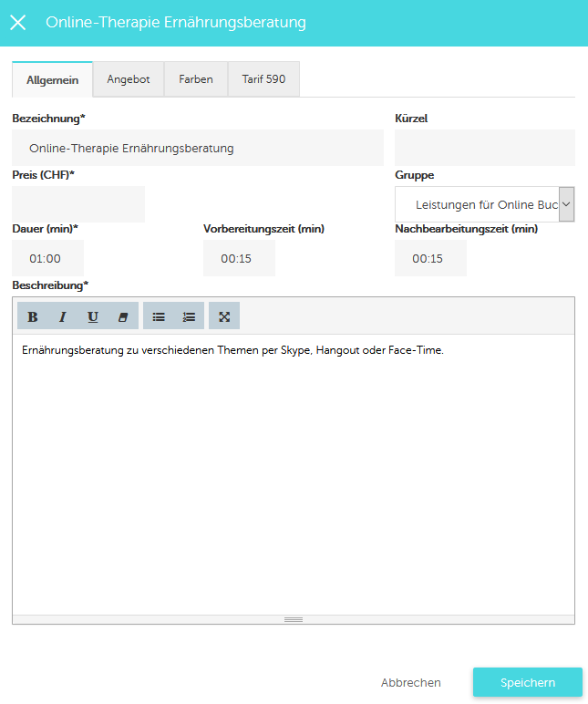This screenshot has height=704, width=588.
Task: Focus the Preis (CHF) field
Action: pos(78,204)
